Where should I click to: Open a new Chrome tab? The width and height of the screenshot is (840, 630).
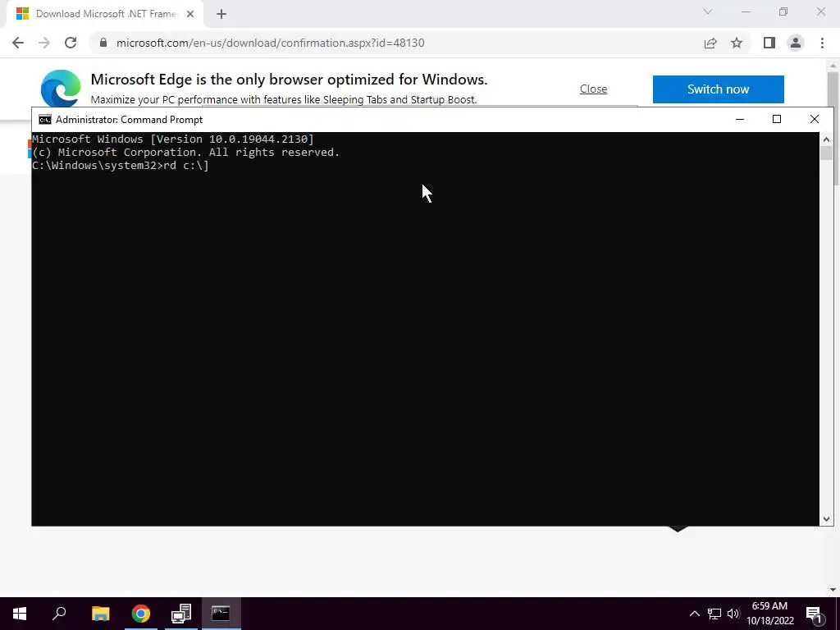[x=221, y=14]
